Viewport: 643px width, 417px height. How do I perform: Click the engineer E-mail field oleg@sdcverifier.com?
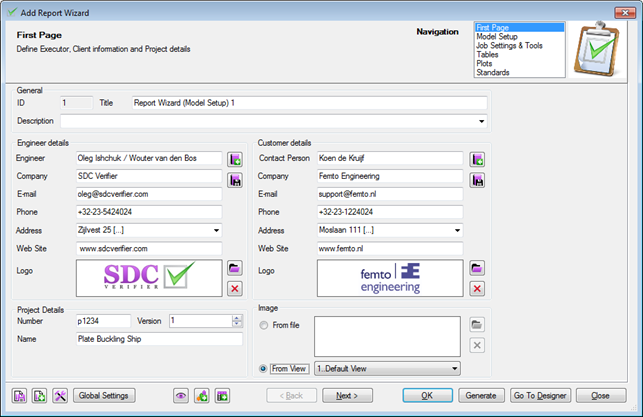149,194
